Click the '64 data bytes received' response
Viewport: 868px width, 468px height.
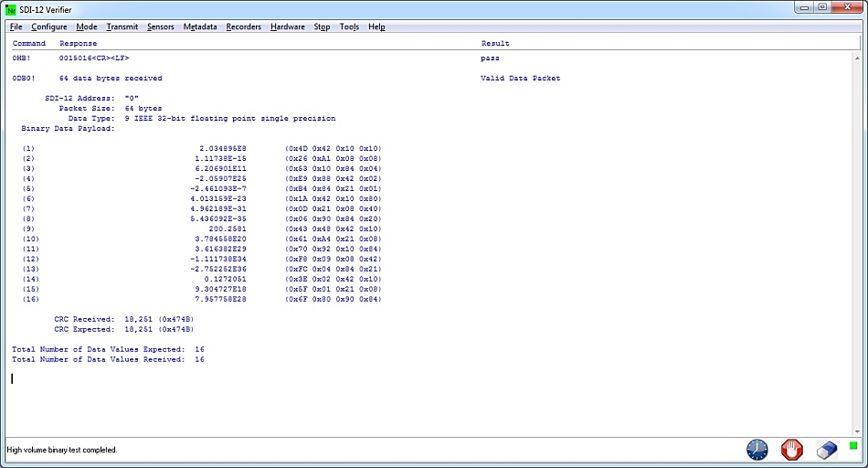point(111,78)
